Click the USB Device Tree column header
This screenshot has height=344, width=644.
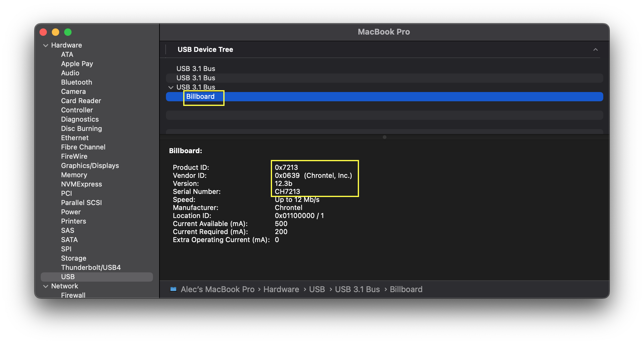click(205, 49)
